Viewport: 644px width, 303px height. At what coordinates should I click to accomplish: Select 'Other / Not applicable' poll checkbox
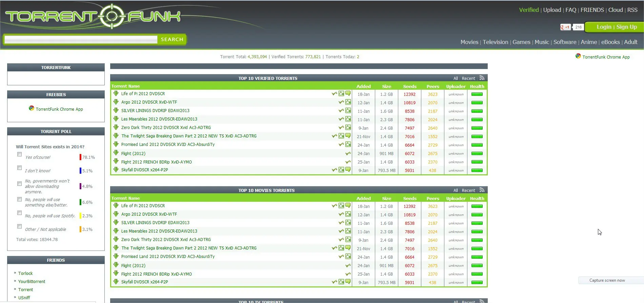[x=20, y=226]
